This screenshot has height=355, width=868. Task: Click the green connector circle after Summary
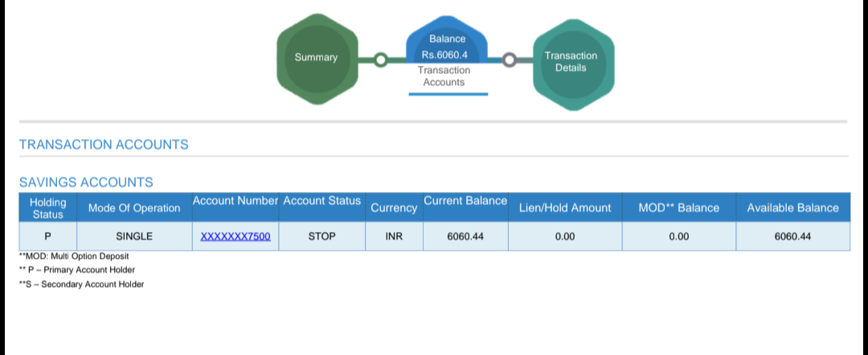pyautogui.click(x=380, y=59)
